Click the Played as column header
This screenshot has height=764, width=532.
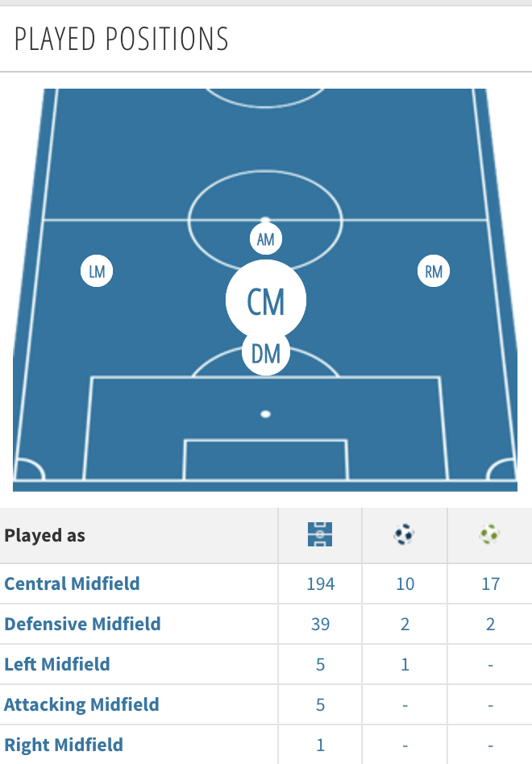(x=45, y=535)
